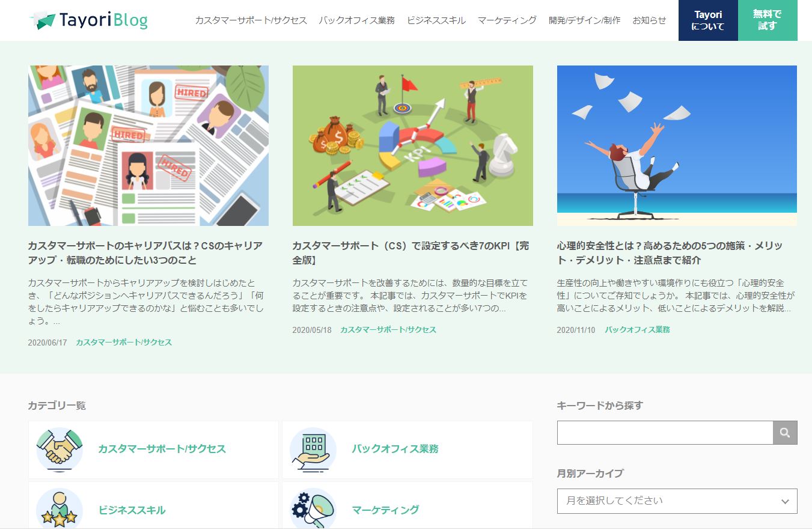Viewport: 812px width, 530px height.
Task: Click the Tayori Blog logo
Action: click(x=88, y=20)
